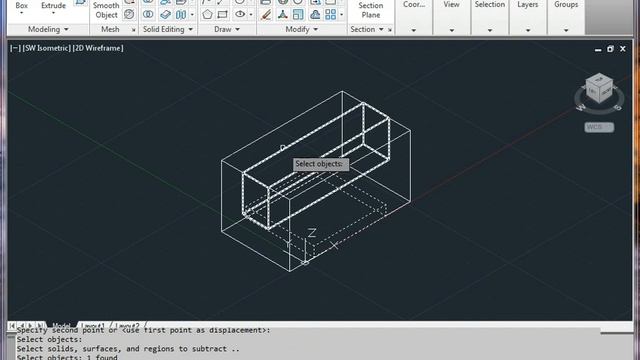640x360 pixels.
Task: Open the Coordinates panel flyout
Action: [413, 30]
